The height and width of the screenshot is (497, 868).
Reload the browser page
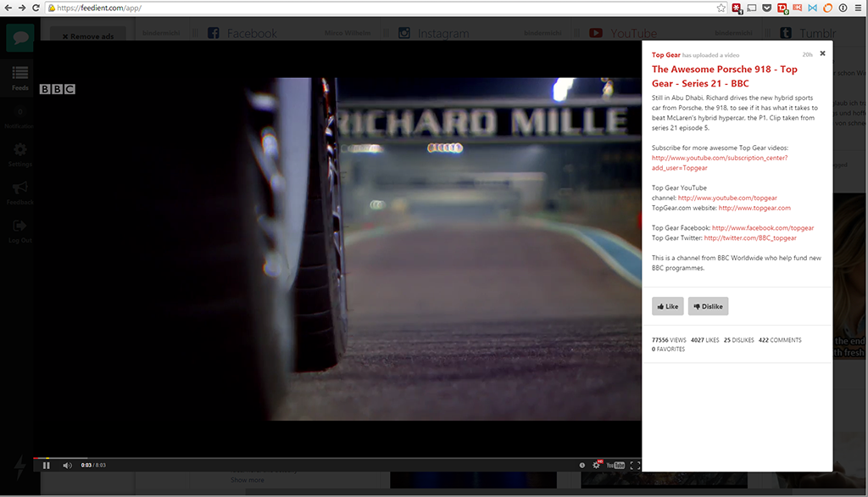[36, 8]
